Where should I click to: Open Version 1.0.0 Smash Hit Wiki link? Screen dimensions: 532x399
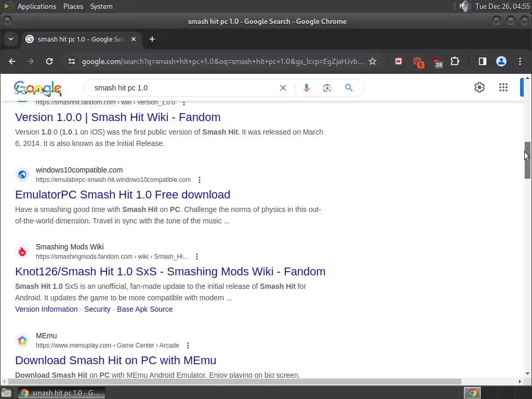[118, 117]
